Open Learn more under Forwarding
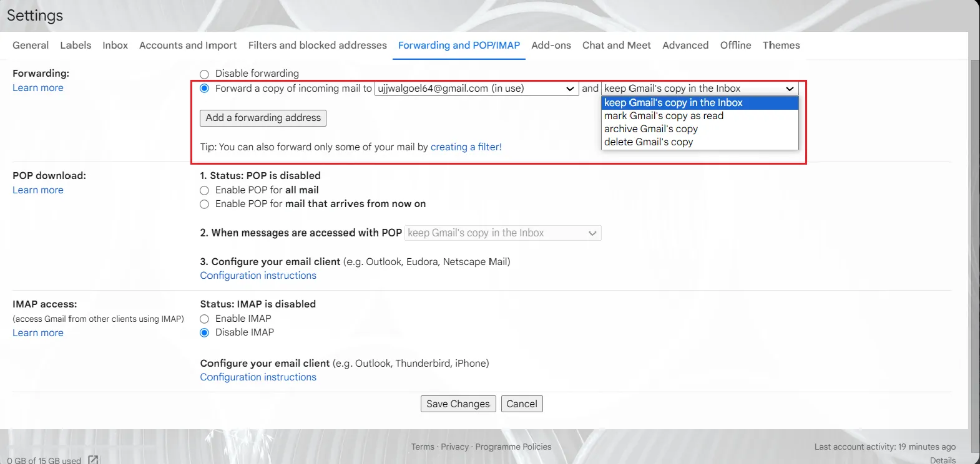The height and width of the screenshot is (464, 980). (x=38, y=88)
